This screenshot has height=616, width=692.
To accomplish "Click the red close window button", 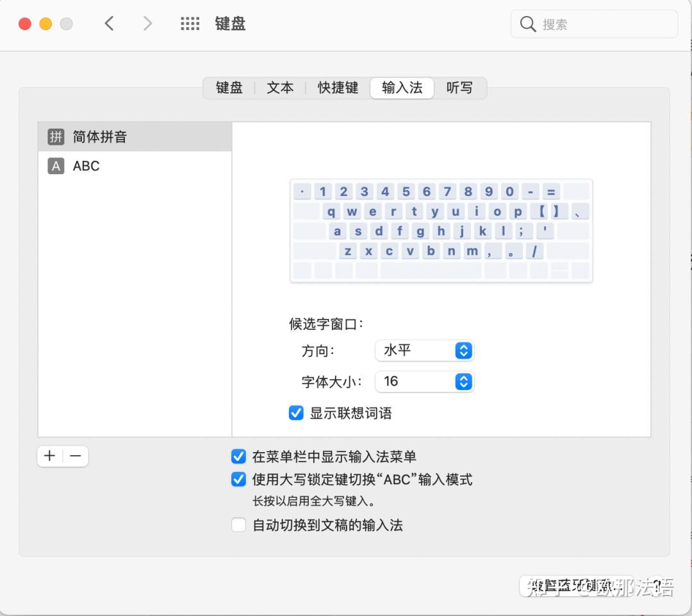I will [x=25, y=23].
